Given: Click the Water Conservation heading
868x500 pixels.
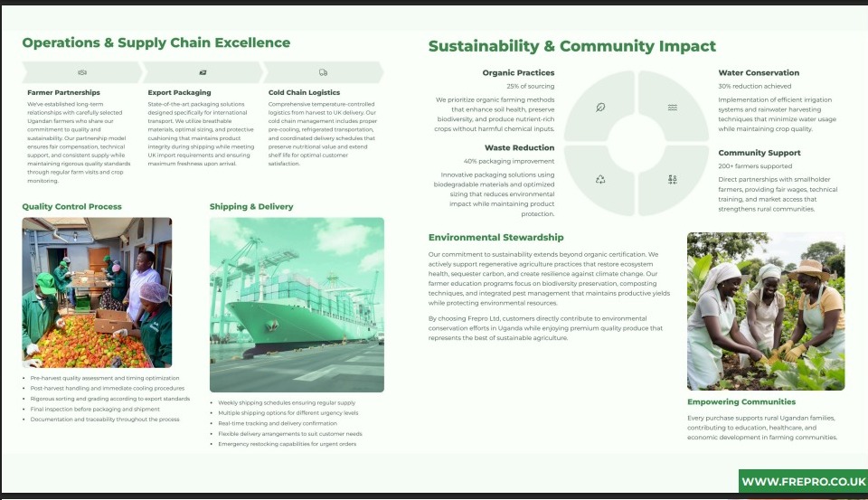Looking at the screenshot, I should [759, 72].
